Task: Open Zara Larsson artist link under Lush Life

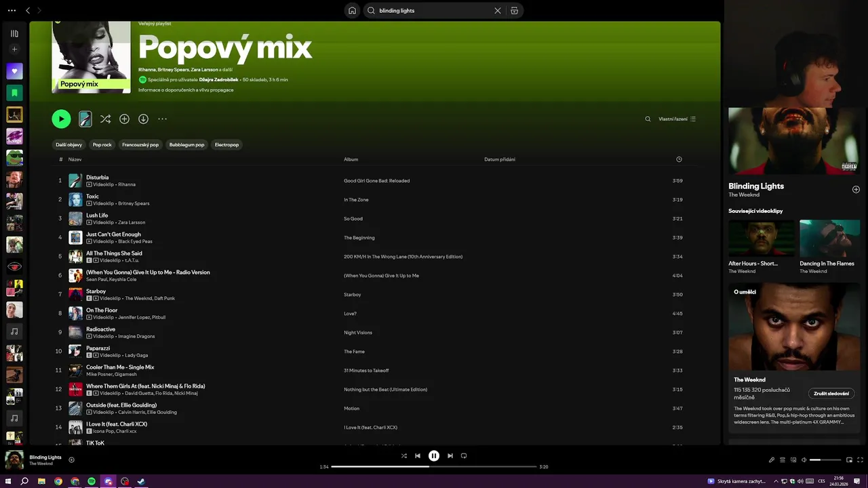Action: [132, 222]
